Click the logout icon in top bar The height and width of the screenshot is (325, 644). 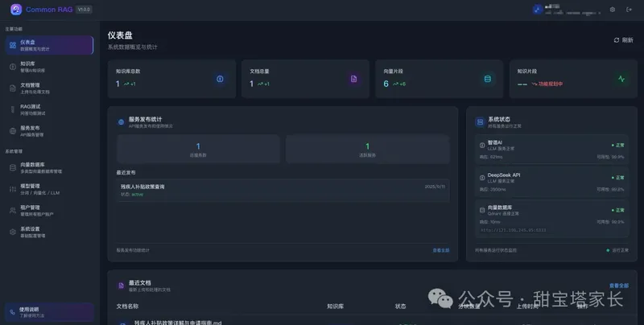pyautogui.click(x=629, y=10)
